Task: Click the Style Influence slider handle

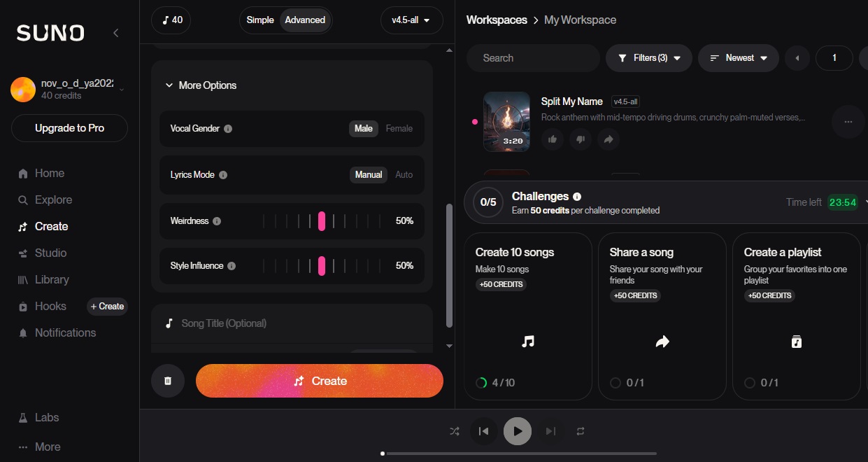Action: 322,266
